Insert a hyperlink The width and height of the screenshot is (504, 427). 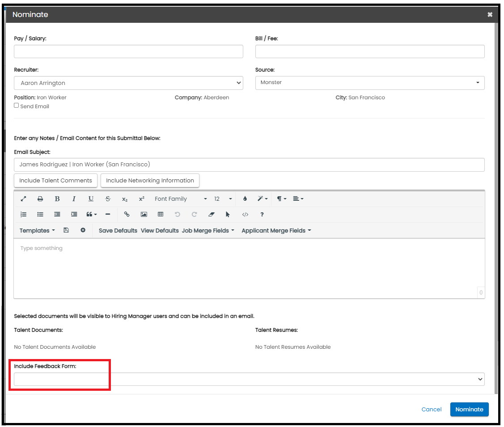(127, 215)
